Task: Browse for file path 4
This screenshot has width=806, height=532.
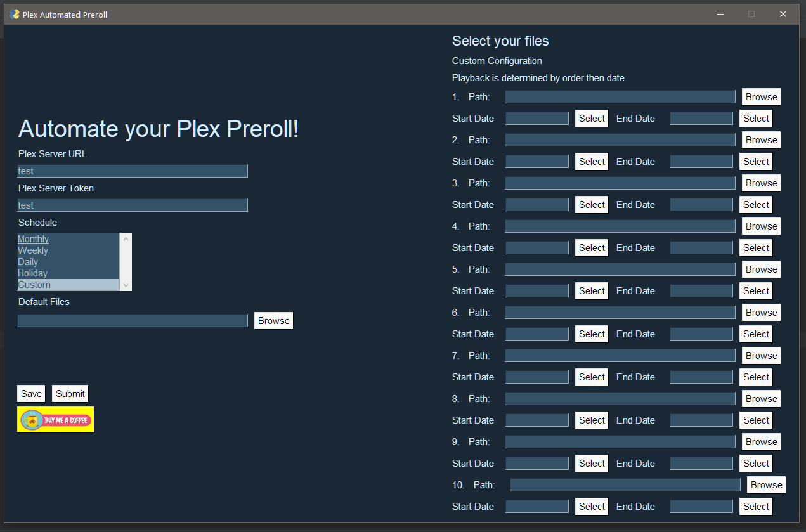Action: pos(761,226)
